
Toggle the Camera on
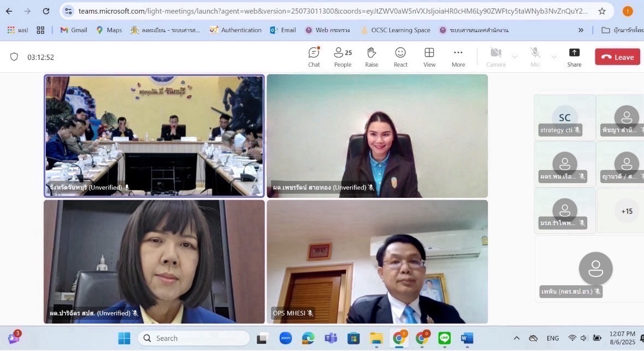pyautogui.click(x=495, y=57)
